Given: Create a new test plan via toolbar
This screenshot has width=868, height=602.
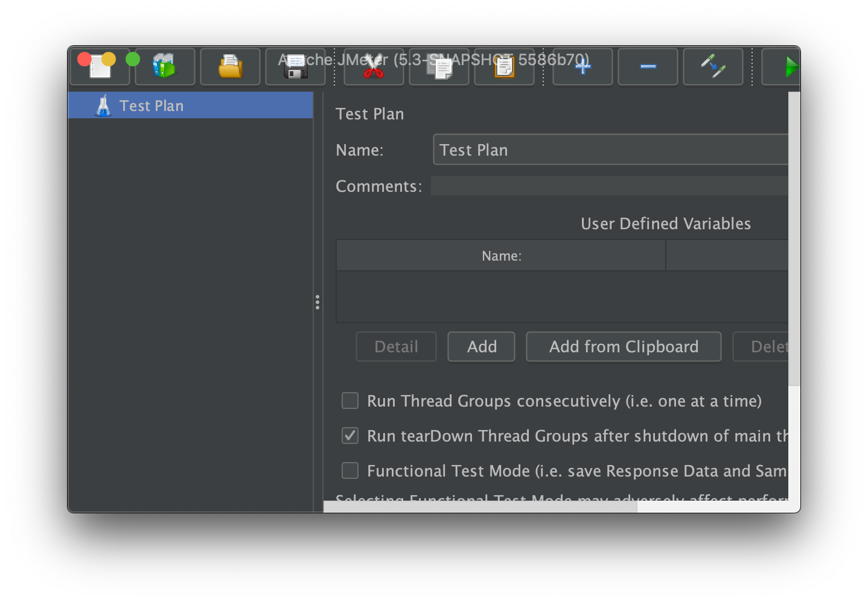Looking at the screenshot, I should click(x=100, y=66).
